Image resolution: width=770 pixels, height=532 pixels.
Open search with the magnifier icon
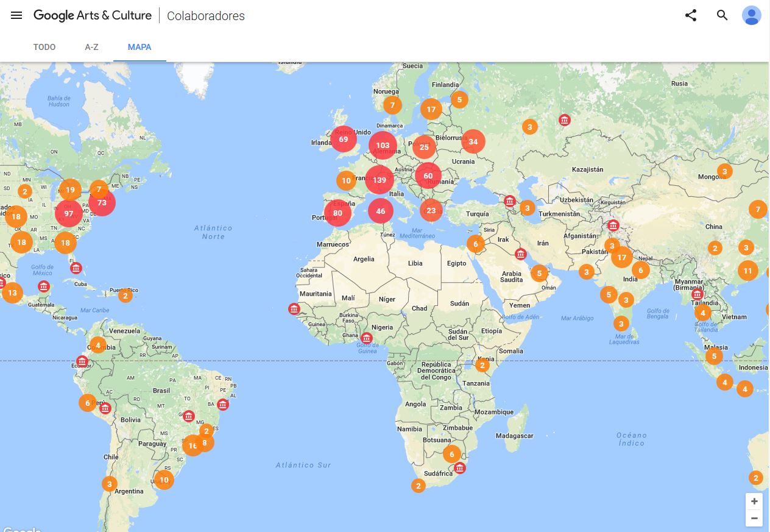point(722,16)
